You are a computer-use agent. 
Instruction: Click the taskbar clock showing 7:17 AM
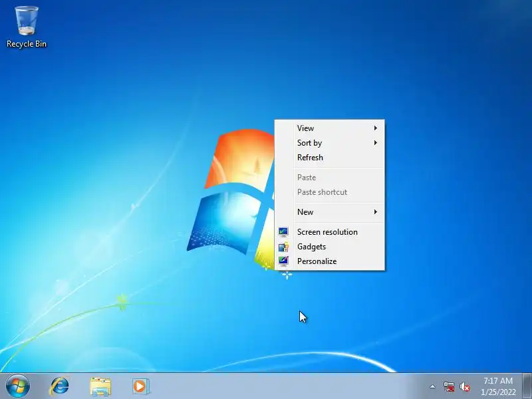(497, 380)
